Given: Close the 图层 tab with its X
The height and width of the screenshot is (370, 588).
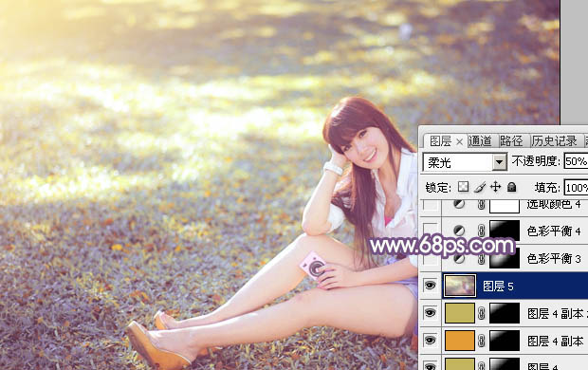Looking at the screenshot, I should tap(459, 142).
